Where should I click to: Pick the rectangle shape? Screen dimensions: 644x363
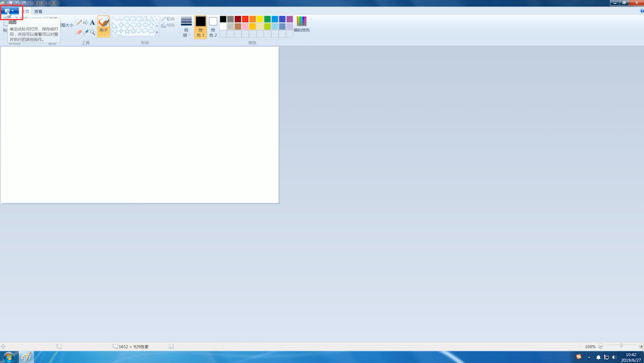click(133, 19)
